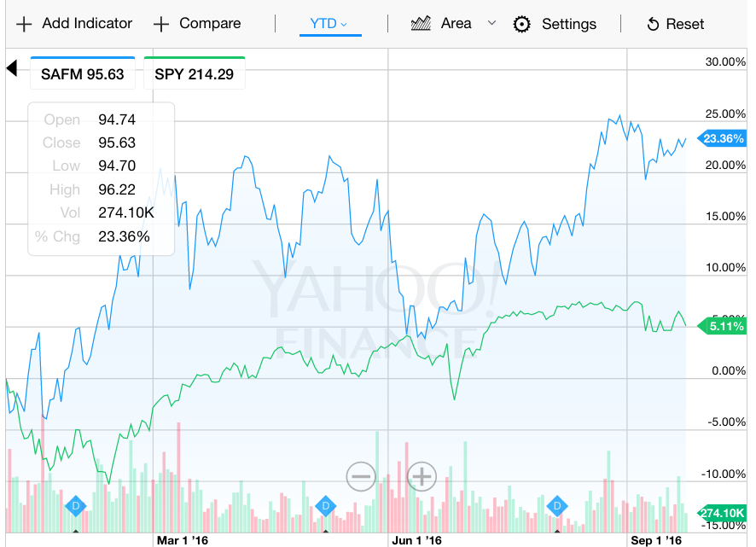Click the Settings gear icon
The height and width of the screenshot is (547, 756).
pos(522,24)
